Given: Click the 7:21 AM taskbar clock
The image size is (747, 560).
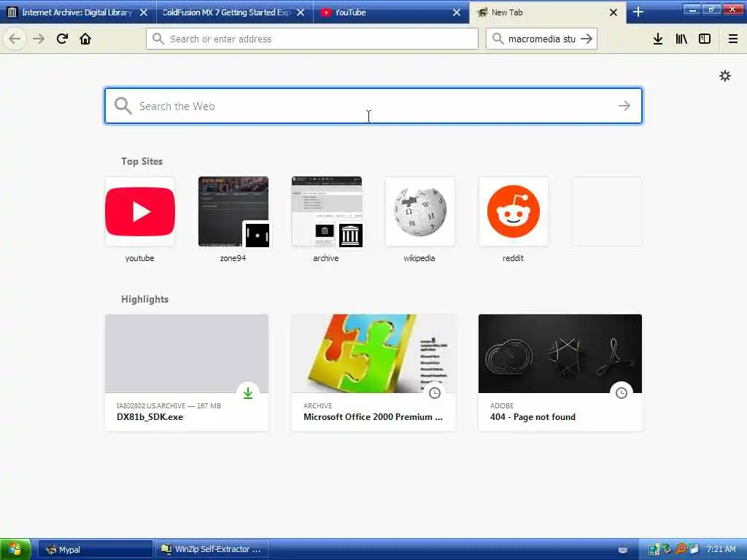Looking at the screenshot, I should coord(721,549).
